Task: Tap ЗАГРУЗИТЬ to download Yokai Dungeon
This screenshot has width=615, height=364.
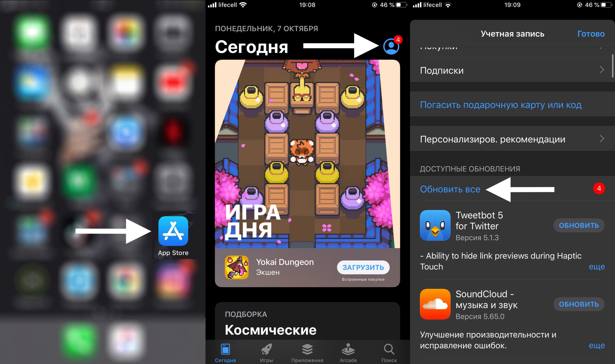Action: tap(363, 267)
